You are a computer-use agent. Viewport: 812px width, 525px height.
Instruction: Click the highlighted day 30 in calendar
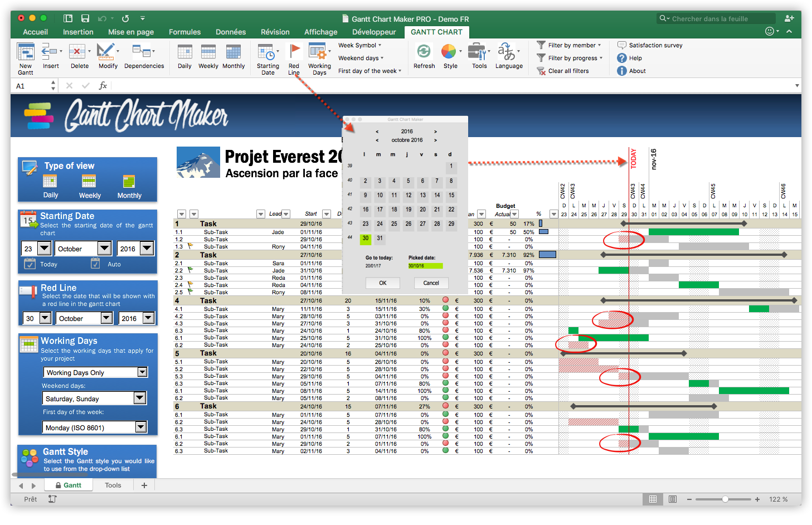366,238
